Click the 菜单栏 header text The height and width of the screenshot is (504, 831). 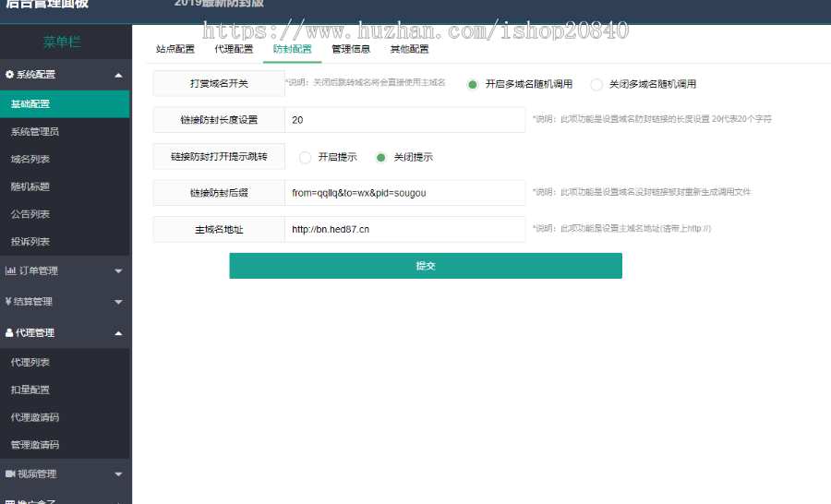(x=62, y=42)
